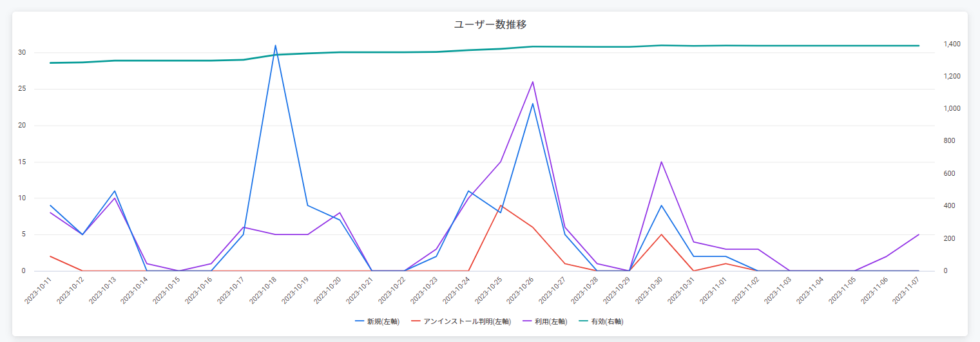Click the chart title ユーザー数推移
Image resolution: width=980 pixels, height=342 pixels.
pos(491,24)
